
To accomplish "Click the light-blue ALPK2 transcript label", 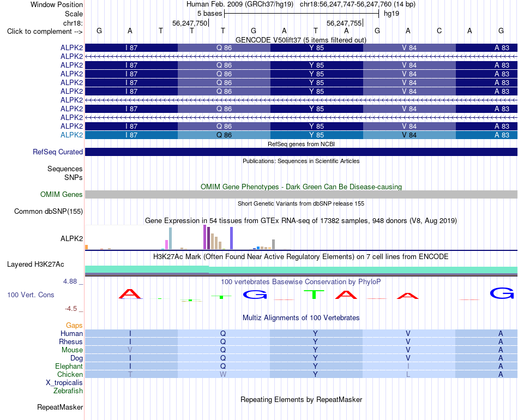I will pos(71,135).
